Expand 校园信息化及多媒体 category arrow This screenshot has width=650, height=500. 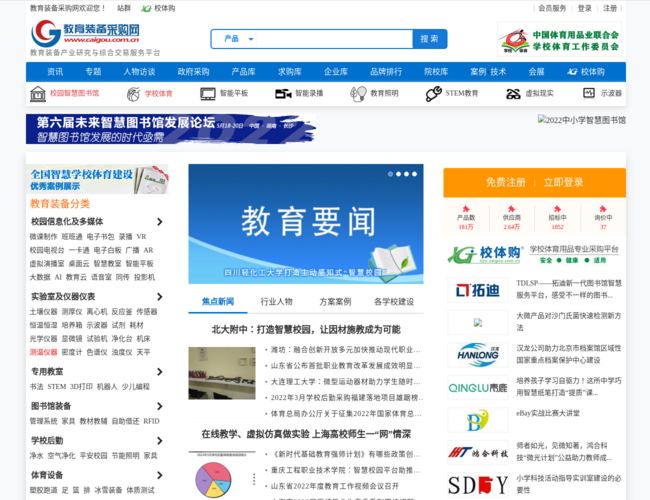pyautogui.click(x=160, y=222)
